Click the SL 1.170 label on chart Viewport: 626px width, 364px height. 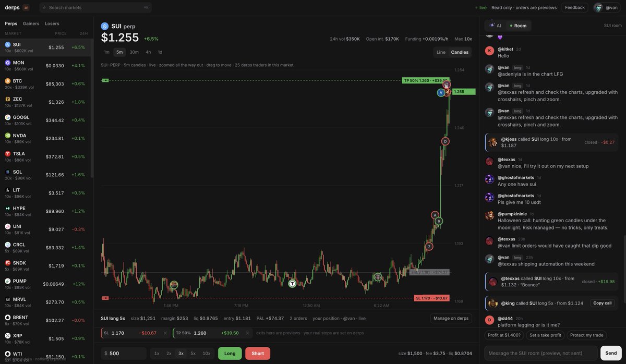[431, 298]
